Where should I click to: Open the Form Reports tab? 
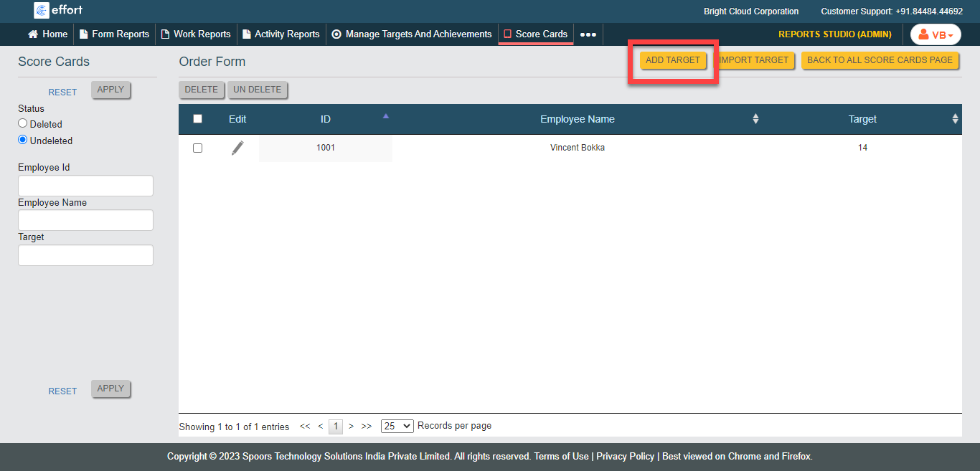click(x=114, y=34)
